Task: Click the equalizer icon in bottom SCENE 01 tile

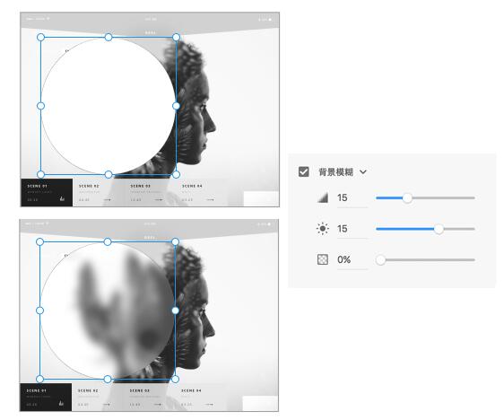Action: point(61,403)
